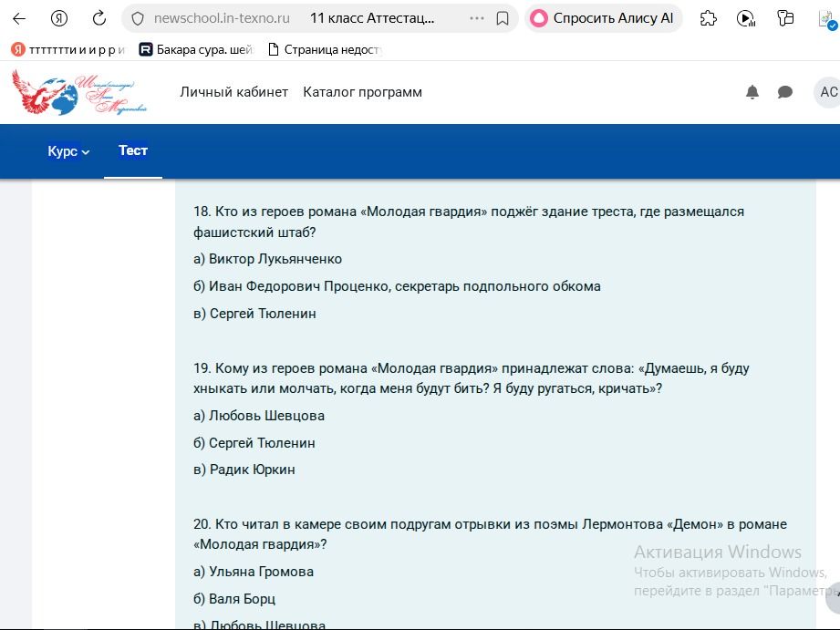Switch to the Тест tab
This screenshot has height=630, width=840.
coord(133,150)
